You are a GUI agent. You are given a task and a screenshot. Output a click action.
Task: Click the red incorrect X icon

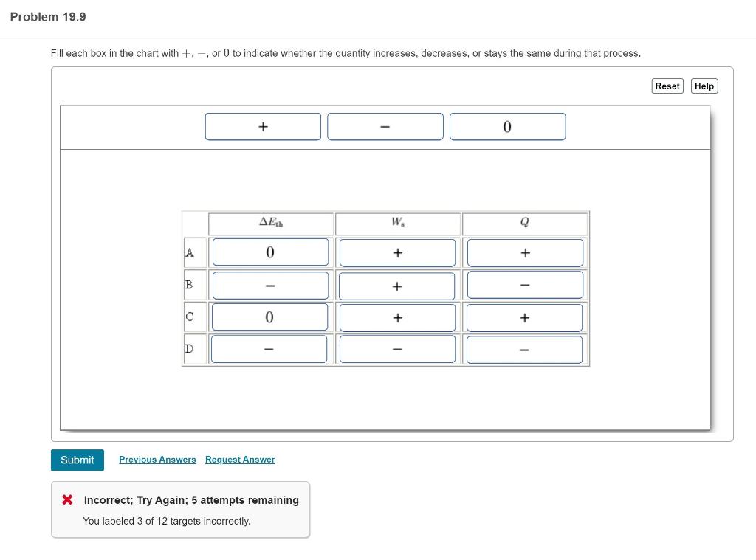tap(67, 499)
